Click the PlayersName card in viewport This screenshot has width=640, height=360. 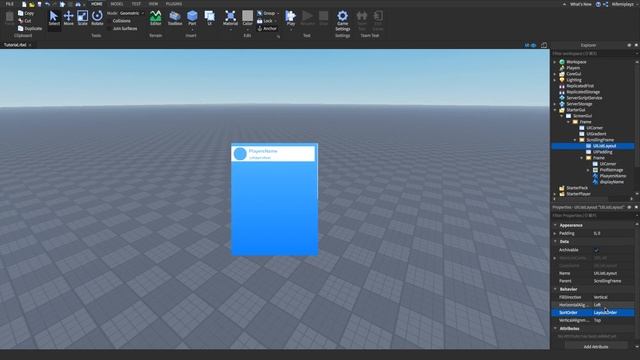(x=273, y=154)
